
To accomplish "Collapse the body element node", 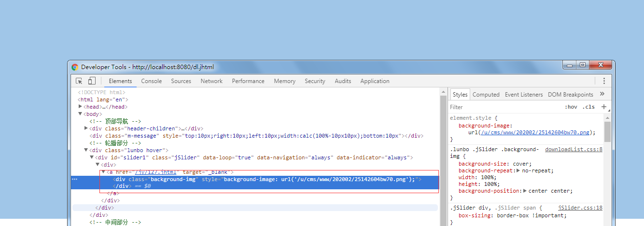I will point(80,114).
